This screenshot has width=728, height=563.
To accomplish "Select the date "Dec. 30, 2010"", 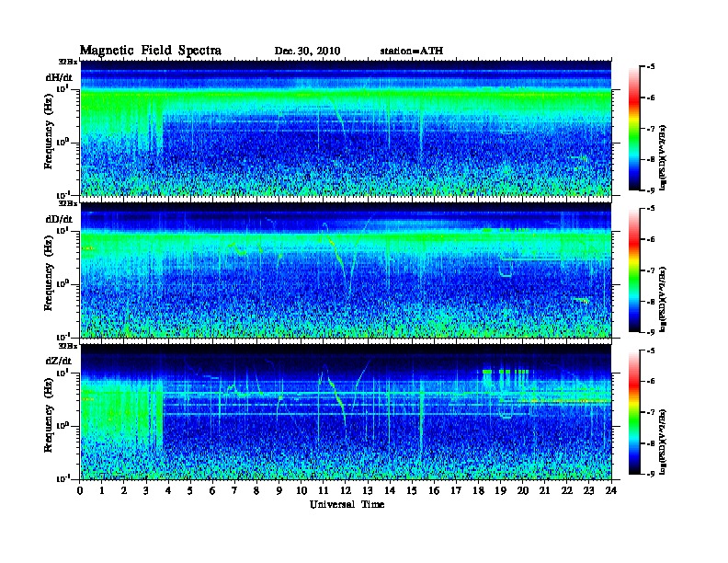I will 307,52.
